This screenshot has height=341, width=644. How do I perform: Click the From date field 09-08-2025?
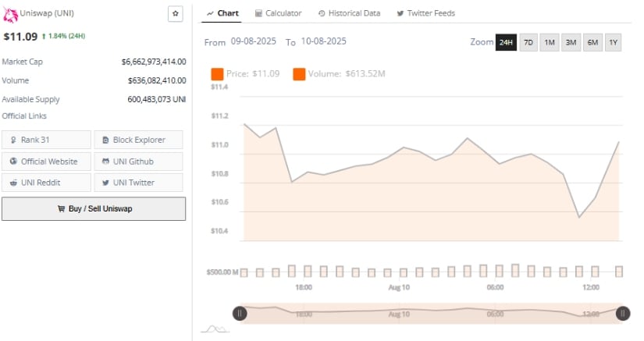pos(254,41)
